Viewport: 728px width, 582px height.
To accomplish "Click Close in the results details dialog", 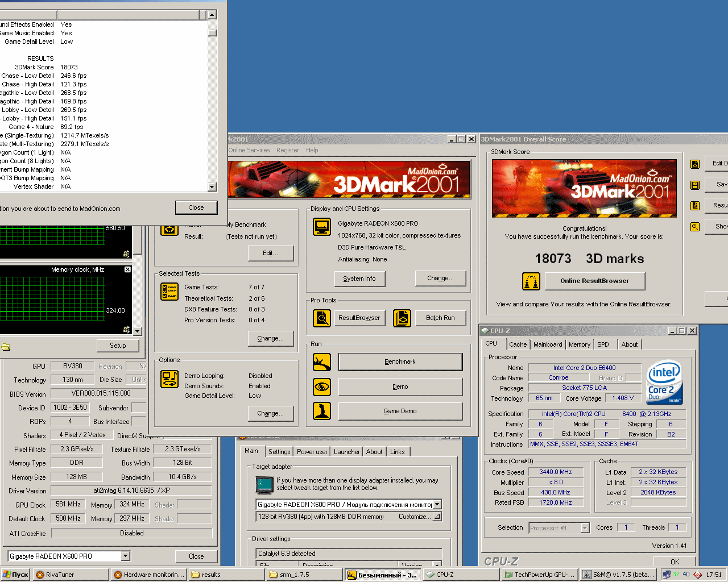I will 196,207.
